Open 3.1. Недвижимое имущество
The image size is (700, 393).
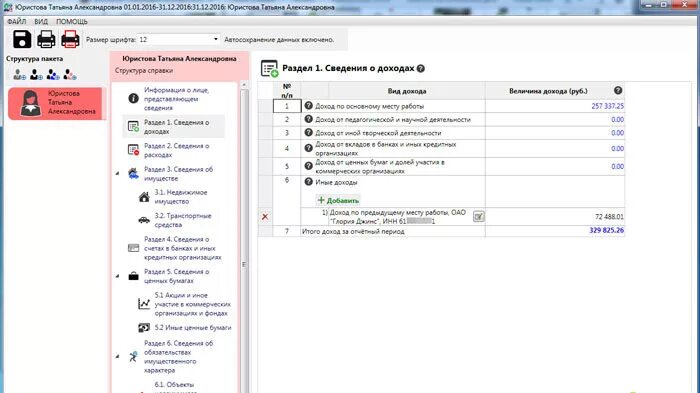(x=181, y=197)
